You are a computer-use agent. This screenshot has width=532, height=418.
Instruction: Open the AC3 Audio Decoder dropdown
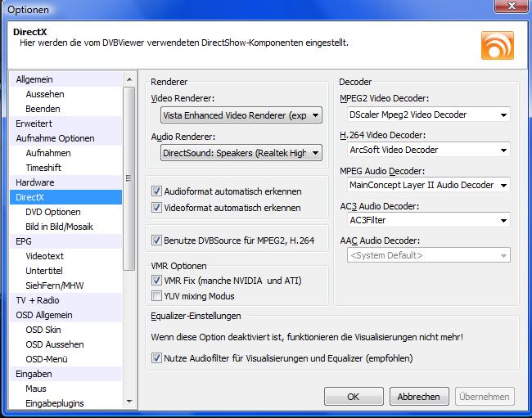[x=429, y=220]
